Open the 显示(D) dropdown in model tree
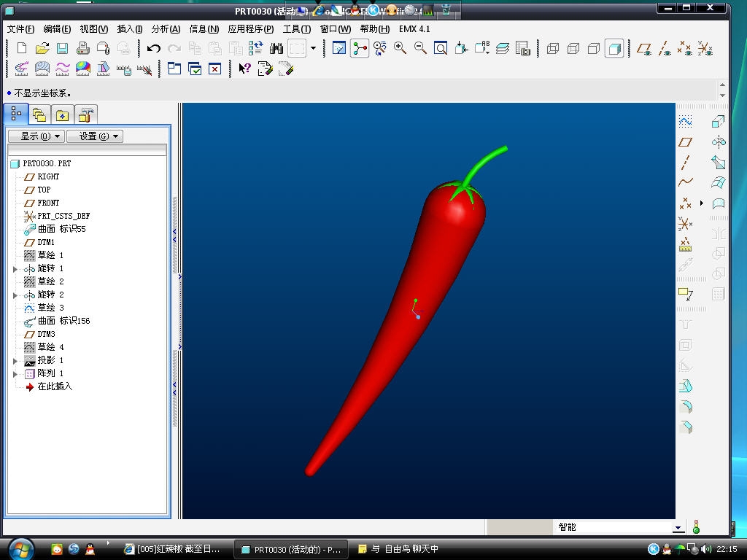Viewport: 747px width, 560px height. [36, 136]
